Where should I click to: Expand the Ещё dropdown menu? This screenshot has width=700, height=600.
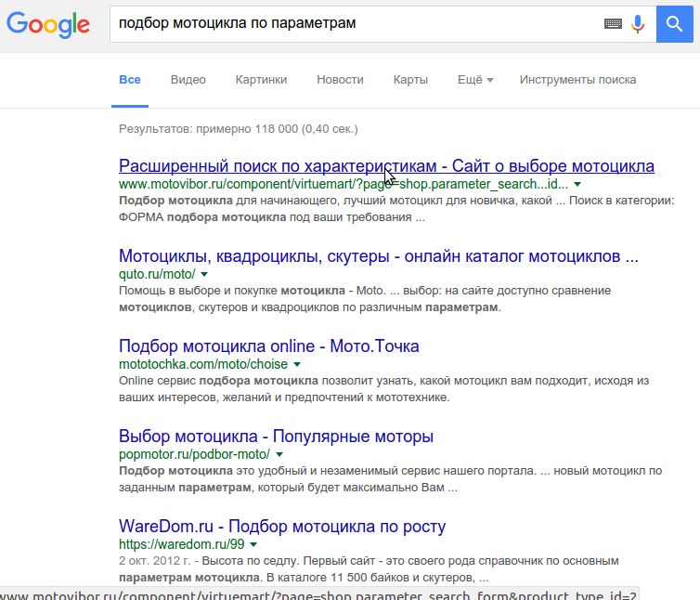point(475,80)
